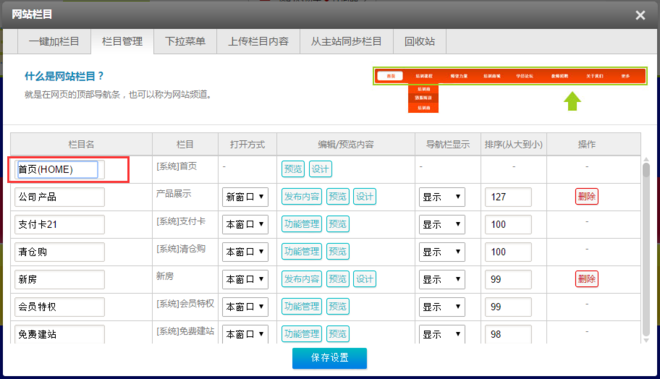660x379 pixels.
Task: Click the 公司产品 name field
Action: [x=59, y=197]
